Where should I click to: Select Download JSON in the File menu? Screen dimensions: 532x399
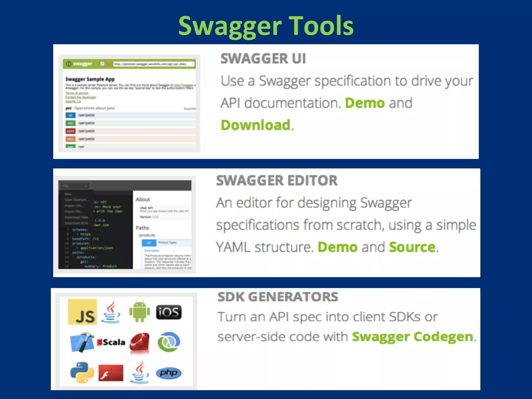[76, 223]
